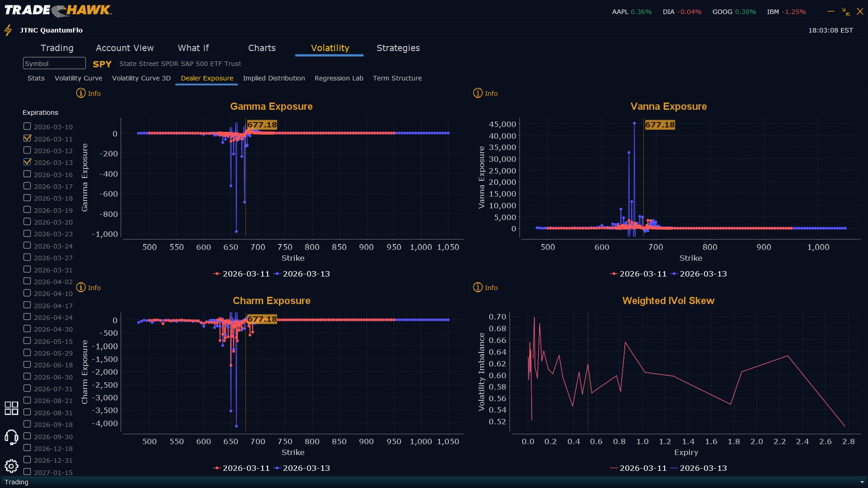The width and height of the screenshot is (868, 488).
Task: Enable the 2026-03-20 expiration checkbox
Action: 27,222
